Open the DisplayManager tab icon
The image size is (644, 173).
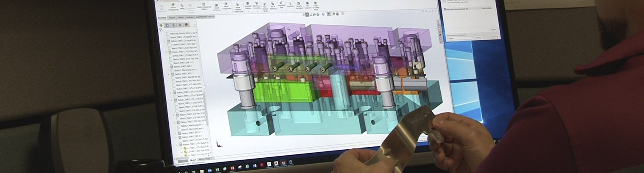186,25
